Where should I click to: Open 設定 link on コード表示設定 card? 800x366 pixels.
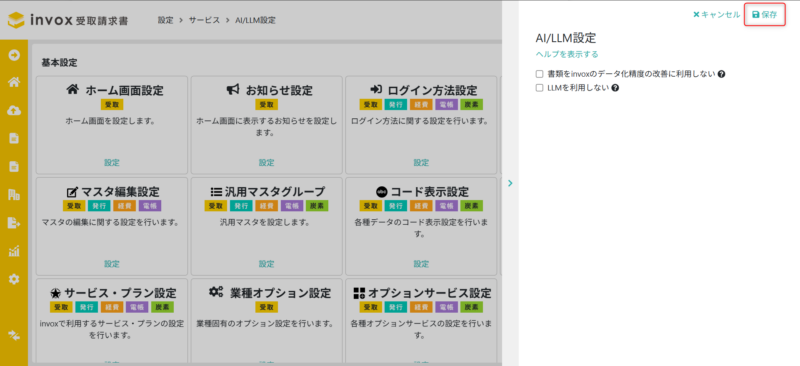(x=421, y=264)
